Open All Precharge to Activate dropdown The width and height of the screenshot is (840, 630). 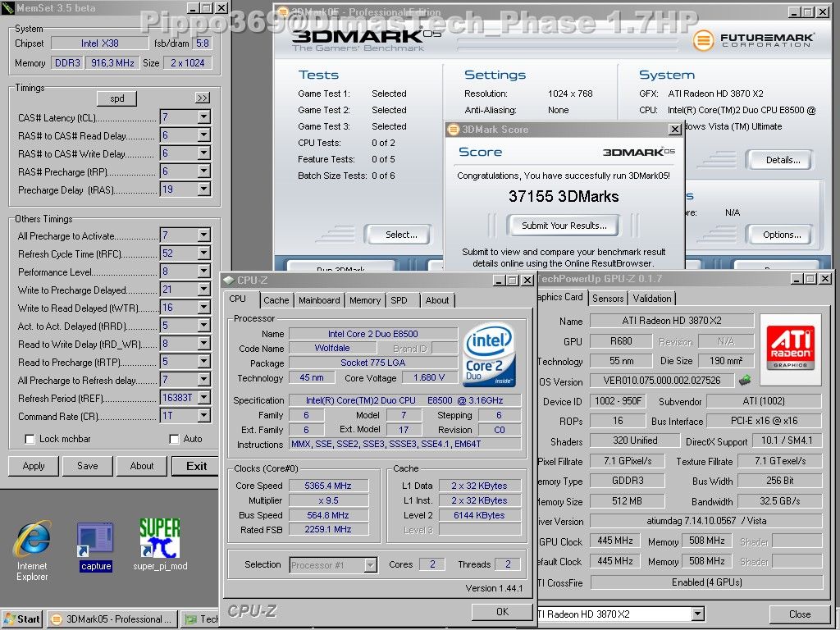203,235
